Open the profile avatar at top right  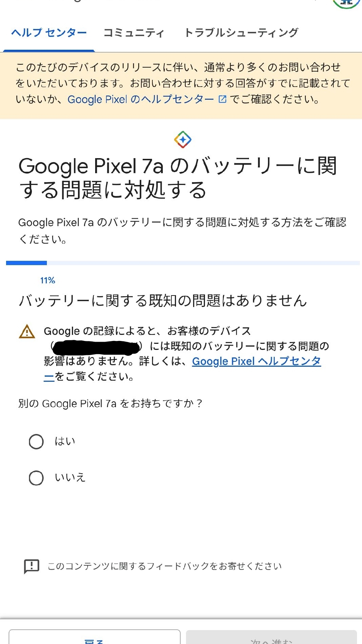[346, 3]
